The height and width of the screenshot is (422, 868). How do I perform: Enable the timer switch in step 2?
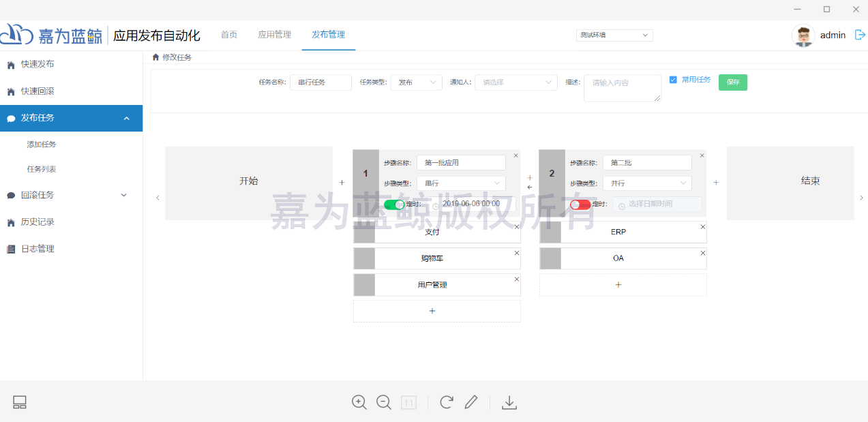coord(580,205)
